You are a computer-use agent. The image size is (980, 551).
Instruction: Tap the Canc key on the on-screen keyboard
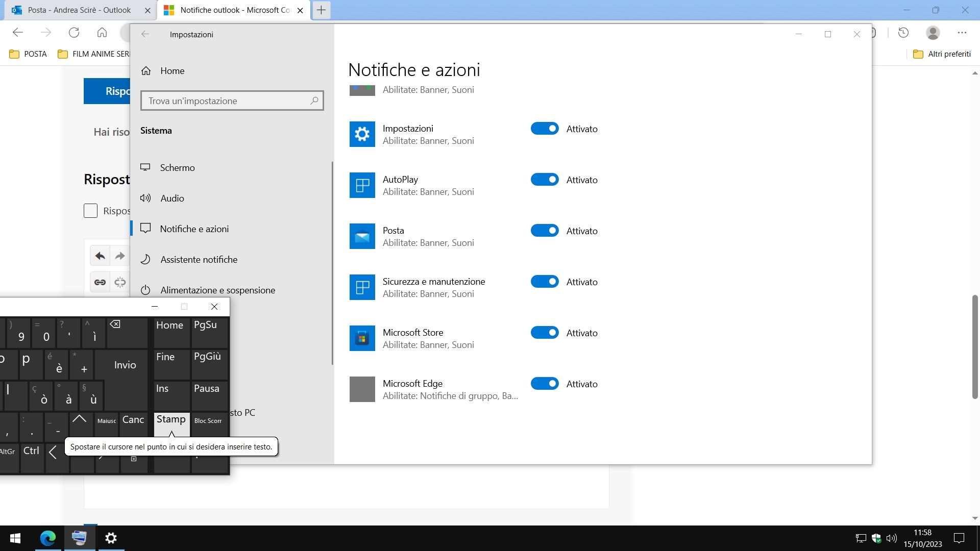(x=133, y=424)
